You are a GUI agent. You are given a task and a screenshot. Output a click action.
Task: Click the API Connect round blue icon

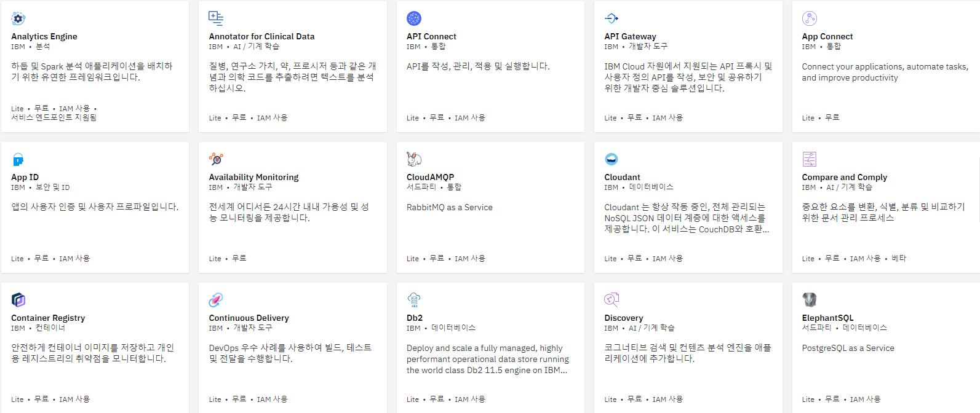[x=414, y=18]
